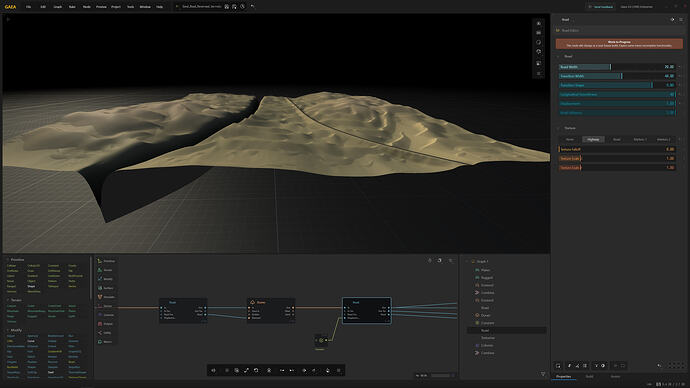The image size is (690, 388).
Task: Open the Terrain category in the node toolbox strip
Action: [106, 270]
